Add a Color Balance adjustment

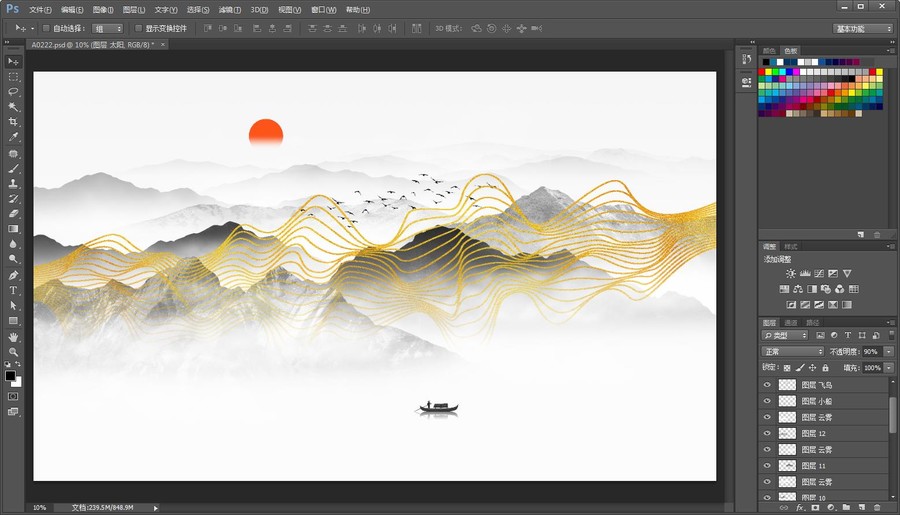pos(798,289)
